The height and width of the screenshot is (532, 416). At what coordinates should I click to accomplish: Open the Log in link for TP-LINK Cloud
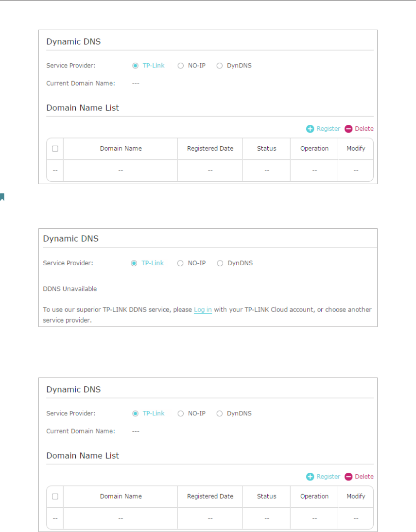pos(203,310)
